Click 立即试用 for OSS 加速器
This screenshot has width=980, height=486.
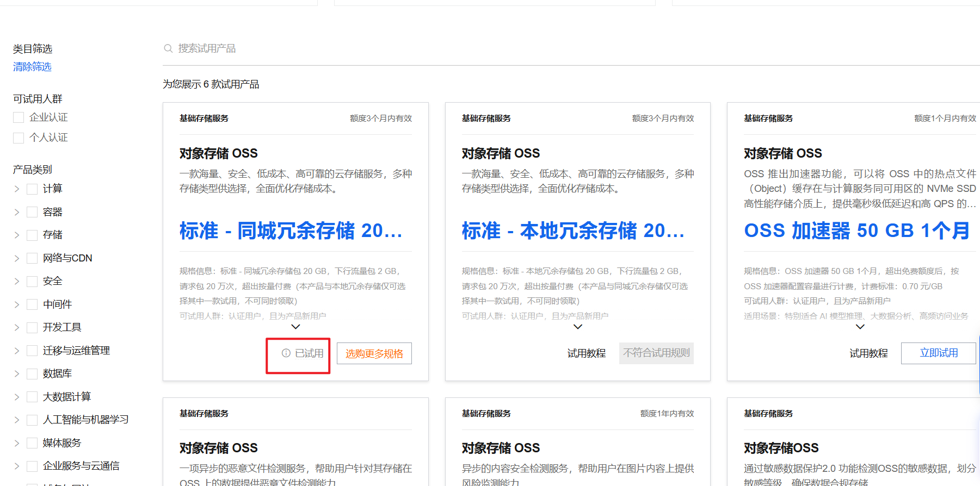(x=939, y=353)
